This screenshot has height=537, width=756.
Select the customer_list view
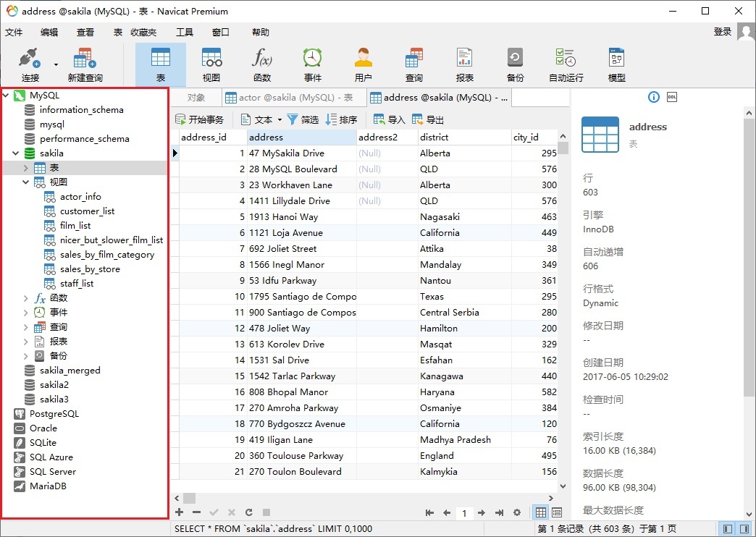pos(88,211)
